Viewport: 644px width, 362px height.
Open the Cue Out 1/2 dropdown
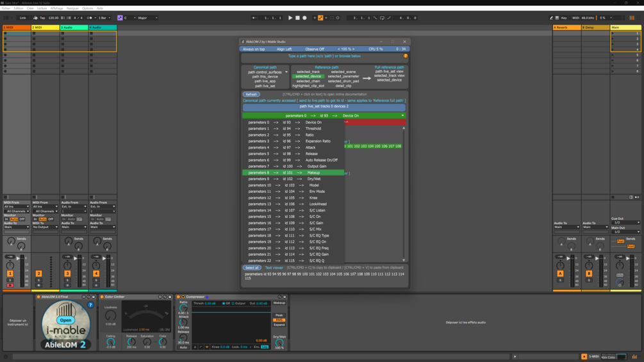[625, 222]
